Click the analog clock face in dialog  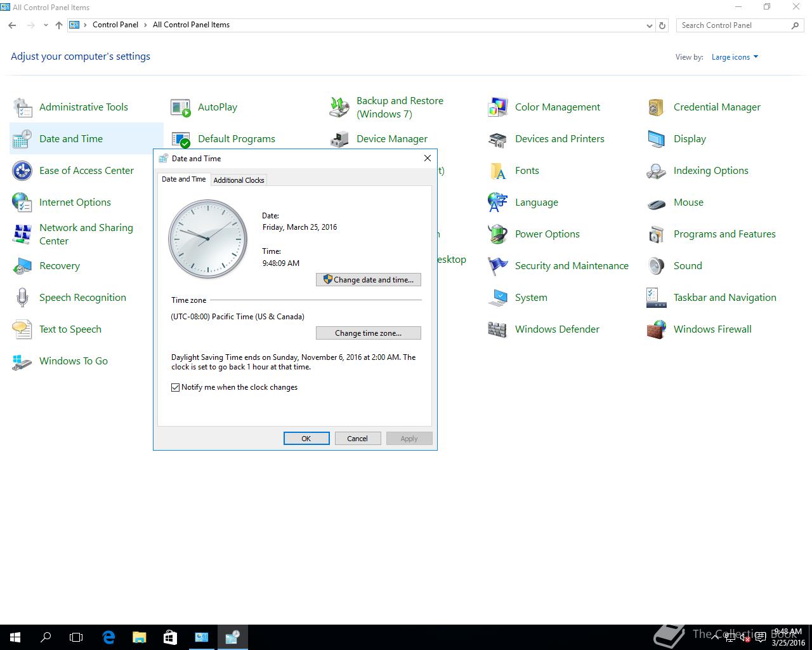click(207, 239)
